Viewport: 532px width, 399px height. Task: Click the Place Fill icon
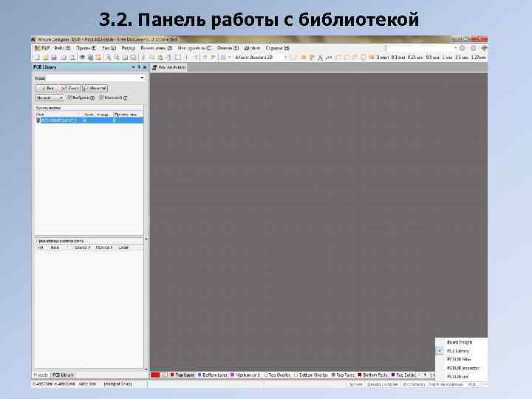point(372,58)
